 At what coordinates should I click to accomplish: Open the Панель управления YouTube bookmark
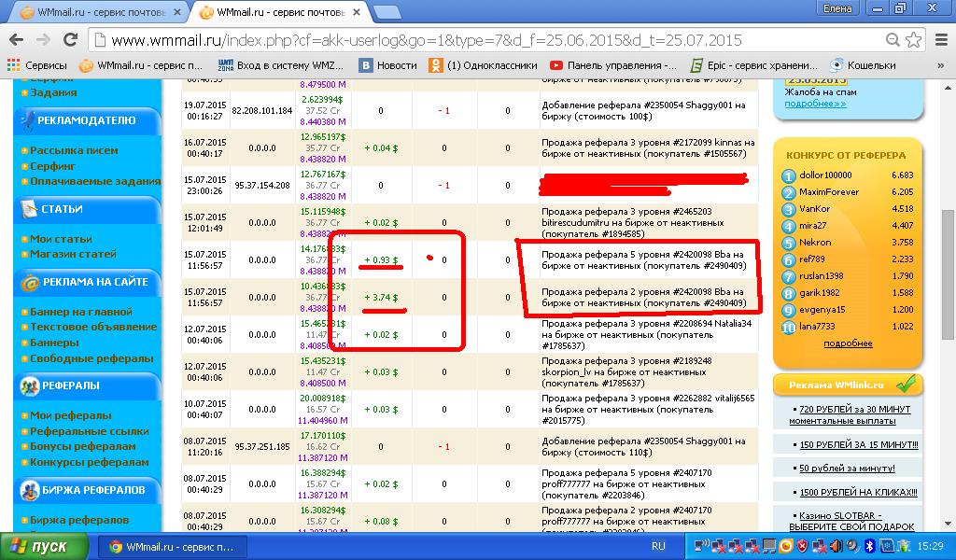556,65
